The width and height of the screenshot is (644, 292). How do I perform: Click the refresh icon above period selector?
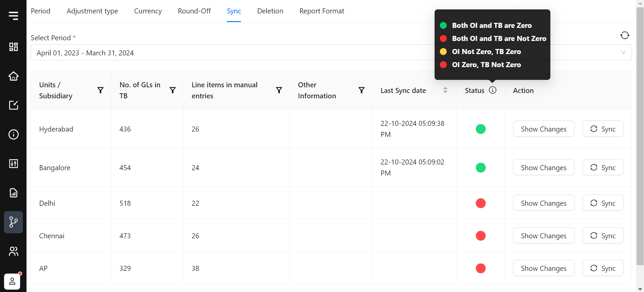tap(625, 35)
